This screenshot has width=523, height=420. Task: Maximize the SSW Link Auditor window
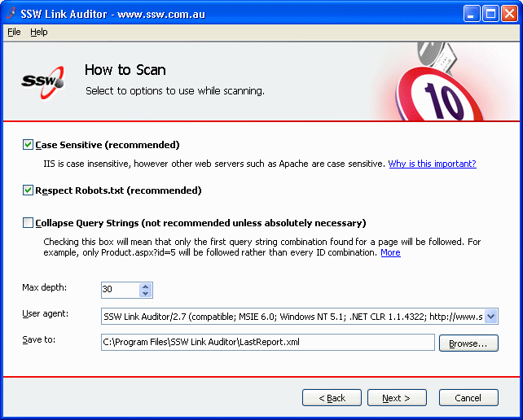click(x=490, y=14)
